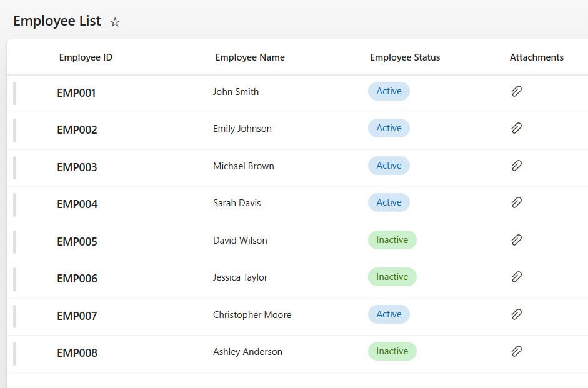The image size is (588, 388).
Task: Open the attachment paperclip for Sarah Davis
Action: click(516, 202)
